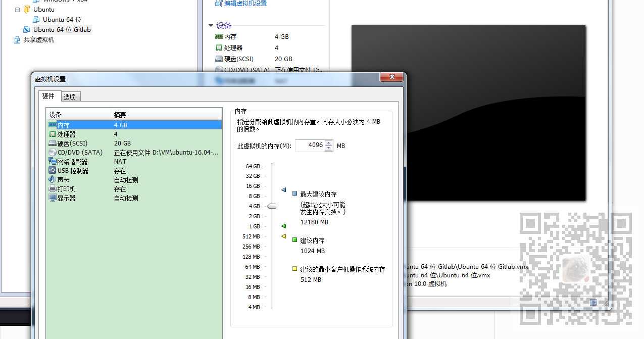Select 共享虚拟机 tree entry
The image size is (644, 339).
point(39,39)
